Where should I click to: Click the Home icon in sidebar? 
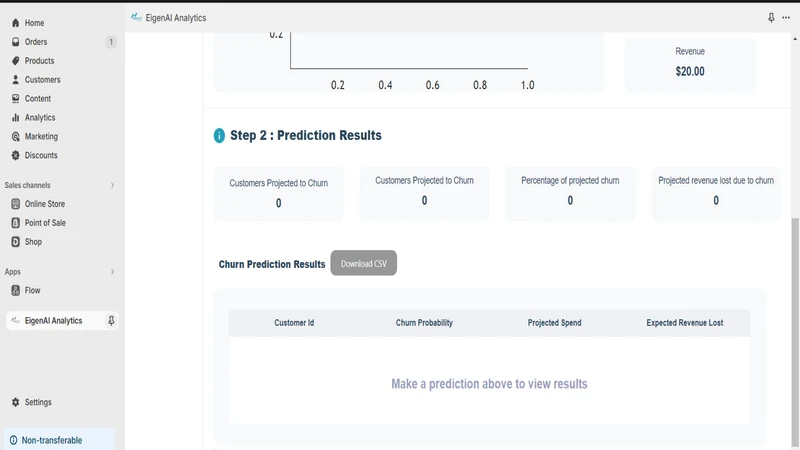tap(15, 23)
